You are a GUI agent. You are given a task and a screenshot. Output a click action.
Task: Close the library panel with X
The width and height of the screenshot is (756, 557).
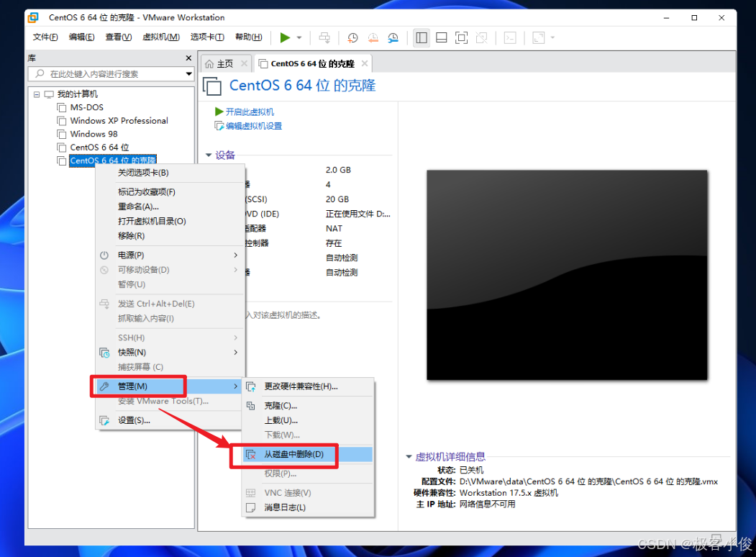[188, 58]
